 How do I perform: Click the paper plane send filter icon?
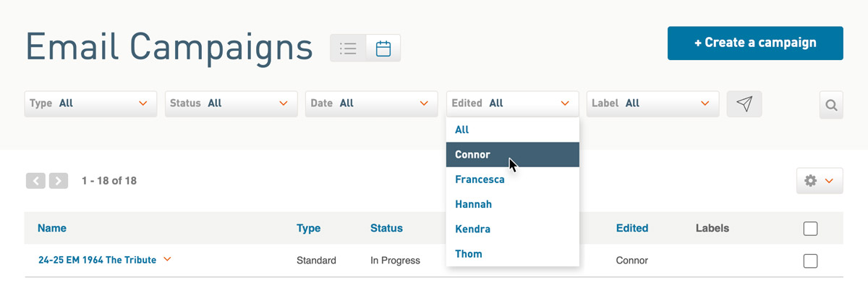point(744,104)
